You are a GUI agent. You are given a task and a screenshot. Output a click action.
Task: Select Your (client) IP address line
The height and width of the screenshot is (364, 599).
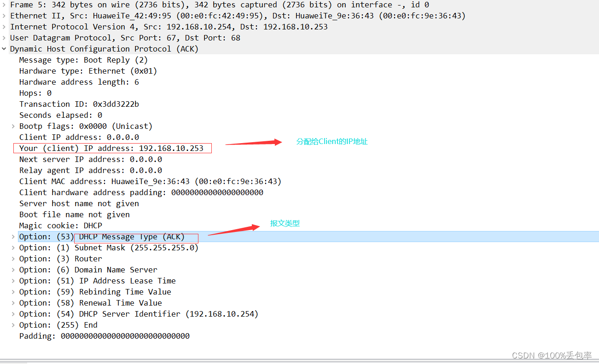coord(111,149)
